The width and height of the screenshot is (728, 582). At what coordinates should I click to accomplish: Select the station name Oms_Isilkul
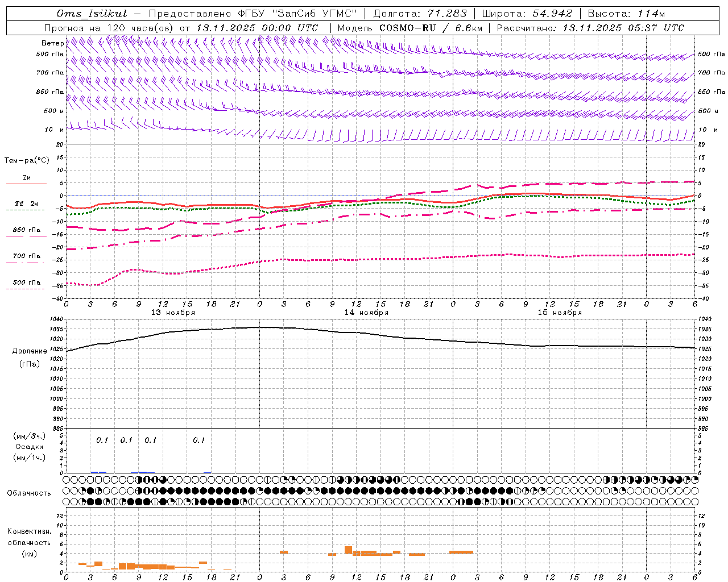point(92,14)
